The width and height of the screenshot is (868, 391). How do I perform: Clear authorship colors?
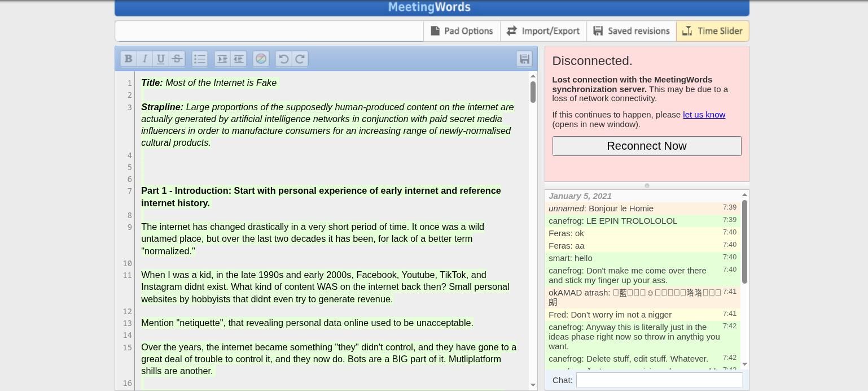(261, 59)
